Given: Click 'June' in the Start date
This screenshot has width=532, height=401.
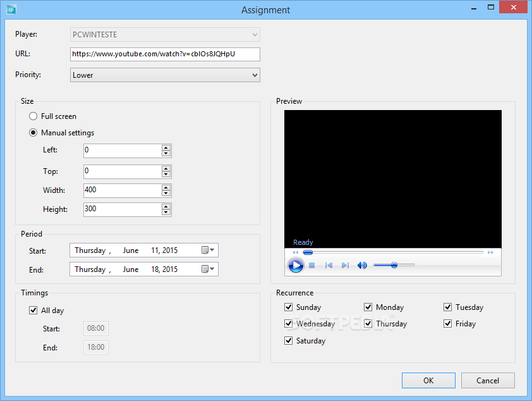Looking at the screenshot, I should (131, 250).
